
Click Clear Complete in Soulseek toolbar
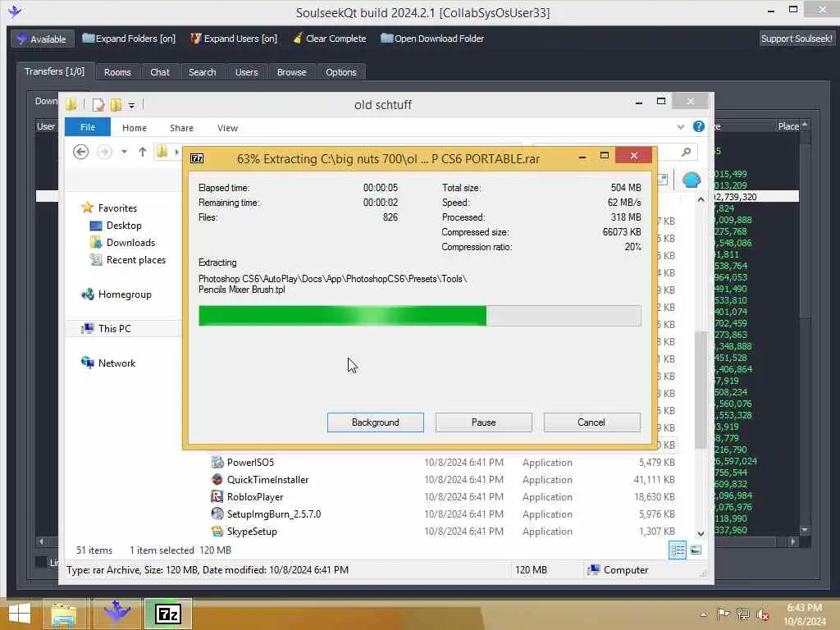click(330, 39)
